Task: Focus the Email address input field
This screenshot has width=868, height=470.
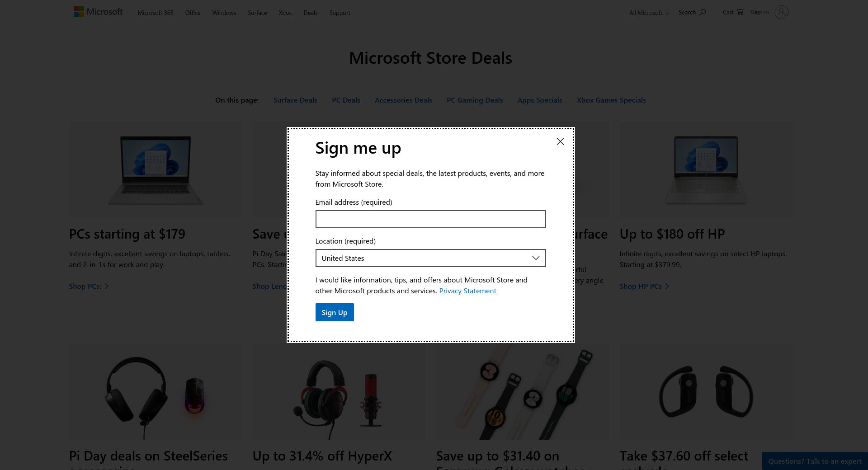Action: click(430, 219)
